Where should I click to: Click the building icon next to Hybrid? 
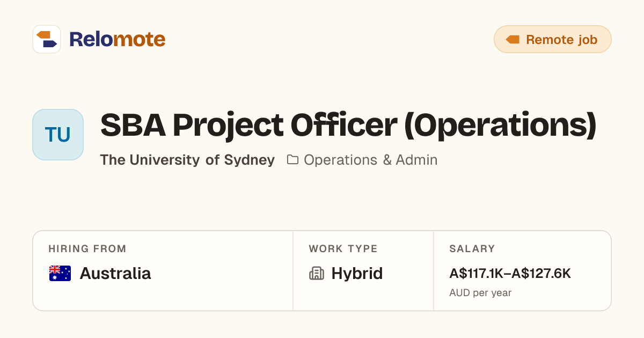[317, 274]
